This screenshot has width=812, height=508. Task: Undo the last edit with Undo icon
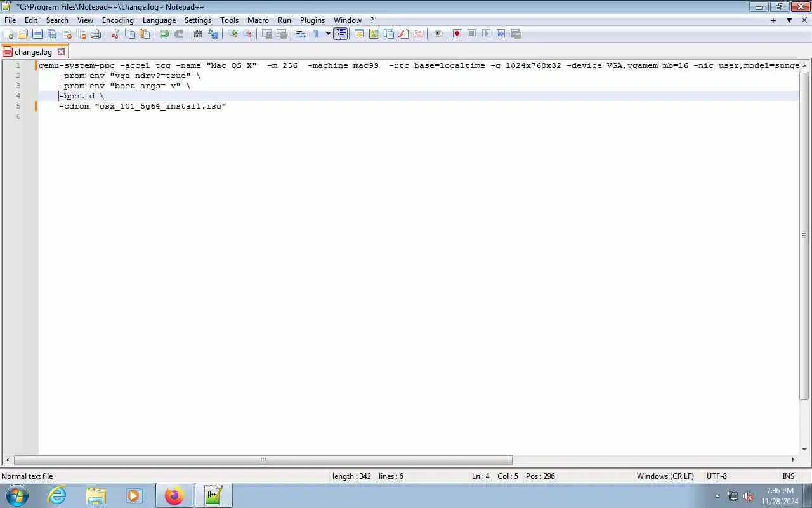164,34
